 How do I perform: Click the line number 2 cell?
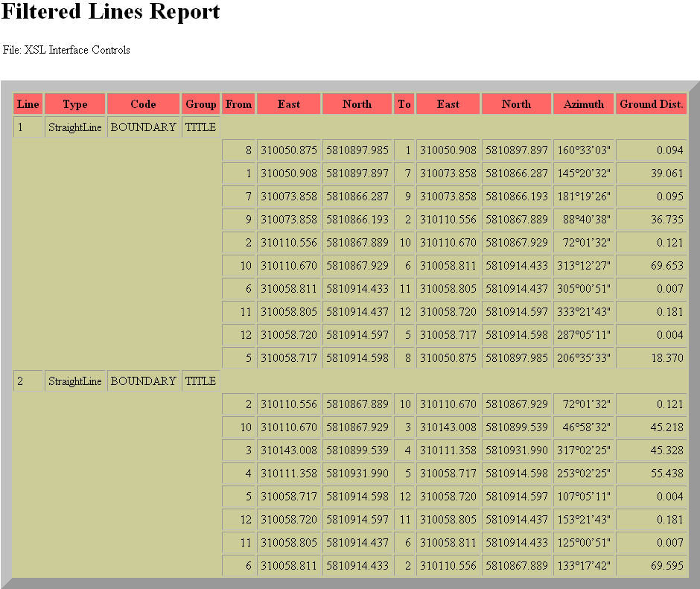coord(28,381)
